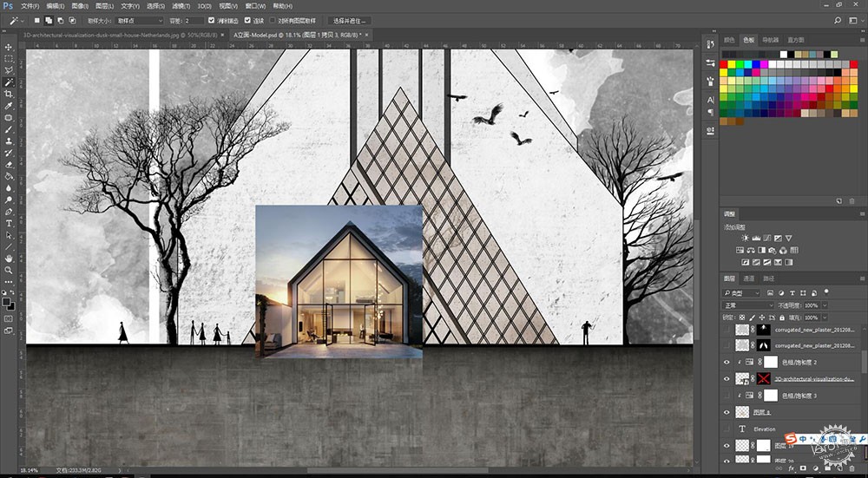Open the sample size dropdown

[x=139, y=21]
